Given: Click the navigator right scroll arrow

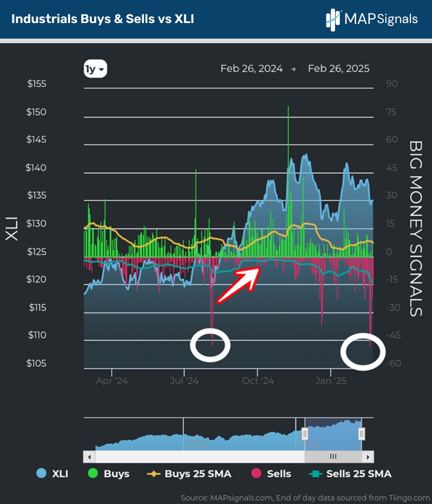Looking at the screenshot, I should [x=368, y=457].
